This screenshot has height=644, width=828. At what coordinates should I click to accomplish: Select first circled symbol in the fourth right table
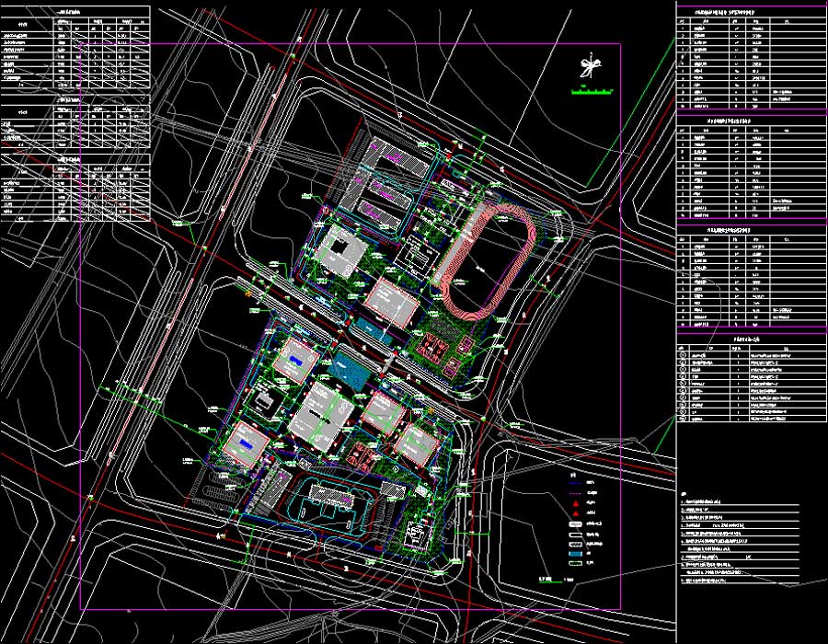point(682,356)
